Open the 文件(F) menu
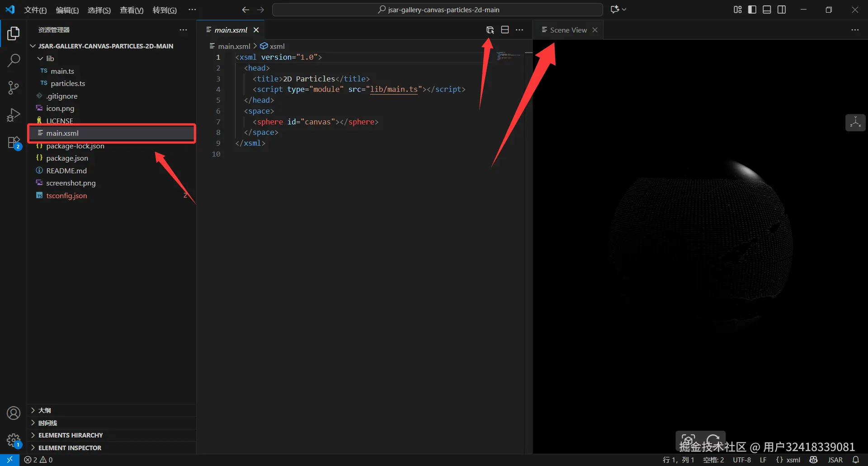Screen dimensions: 868x466 coord(35,10)
